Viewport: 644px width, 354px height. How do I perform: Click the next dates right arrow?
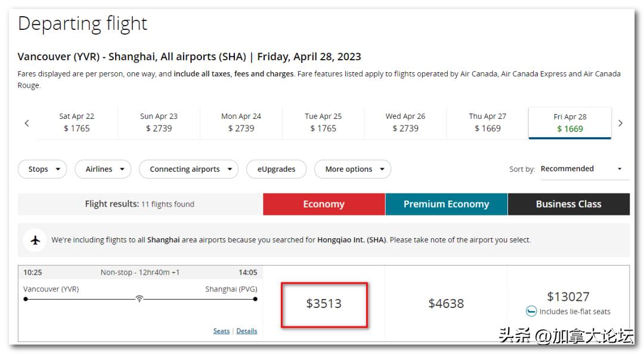[x=620, y=123]
